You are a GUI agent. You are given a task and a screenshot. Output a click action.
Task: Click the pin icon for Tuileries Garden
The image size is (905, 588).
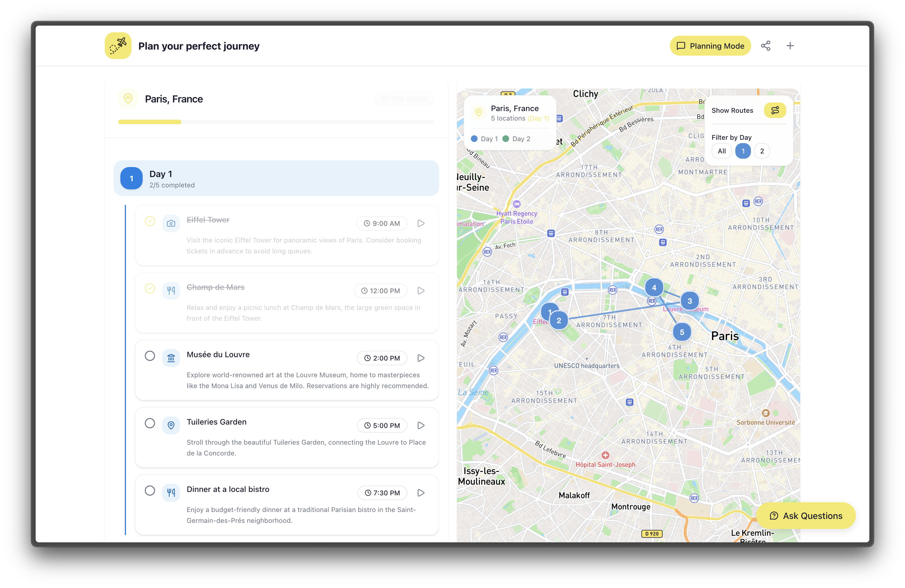171,425
